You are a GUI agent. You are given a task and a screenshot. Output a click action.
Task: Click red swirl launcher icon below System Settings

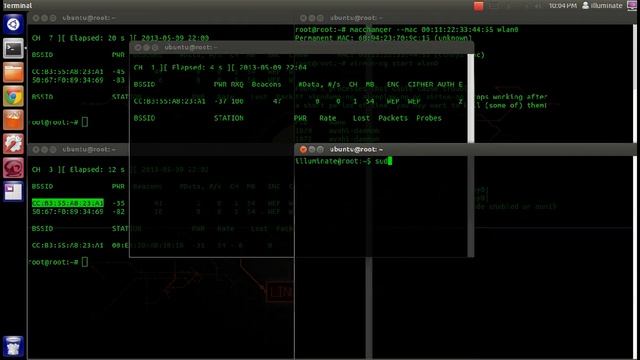click(x=13, y=168)
